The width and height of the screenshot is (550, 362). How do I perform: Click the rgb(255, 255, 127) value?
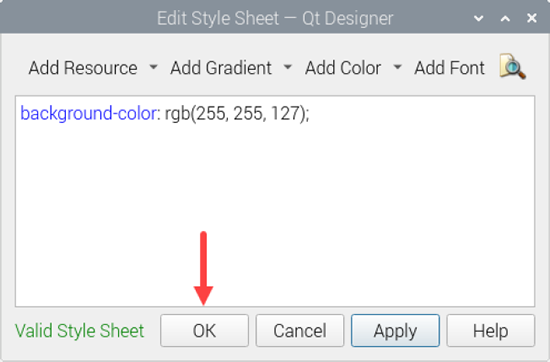click(x=235, y=113)
